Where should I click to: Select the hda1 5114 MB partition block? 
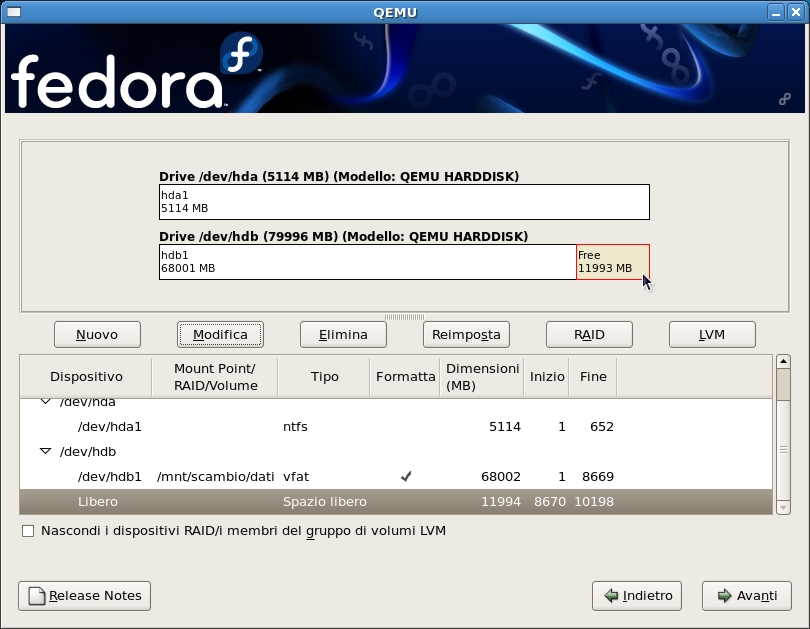[404, 202]
